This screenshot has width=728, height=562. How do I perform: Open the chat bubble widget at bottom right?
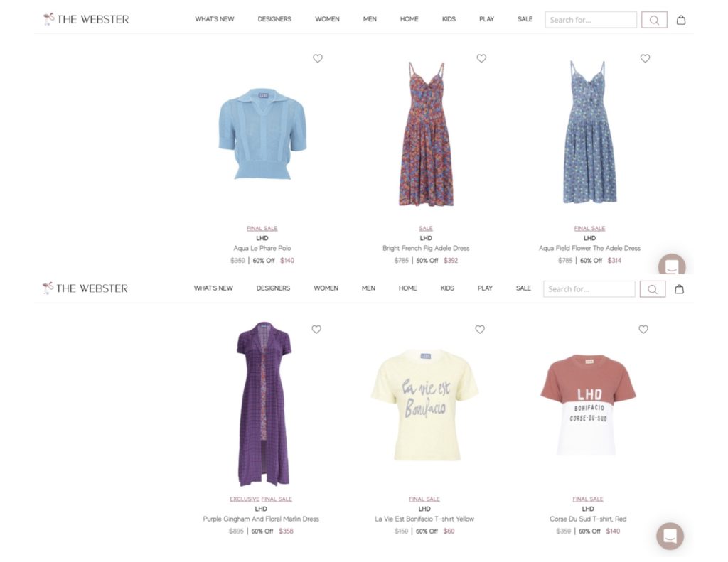pos(670,536)
